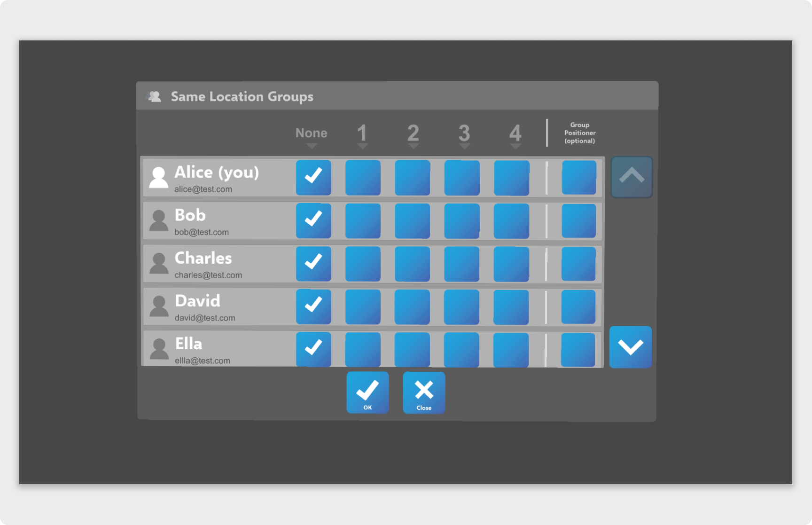Screen dimensions: 812x525
Task: Select the Charles name label
Action: coord(203,258)
